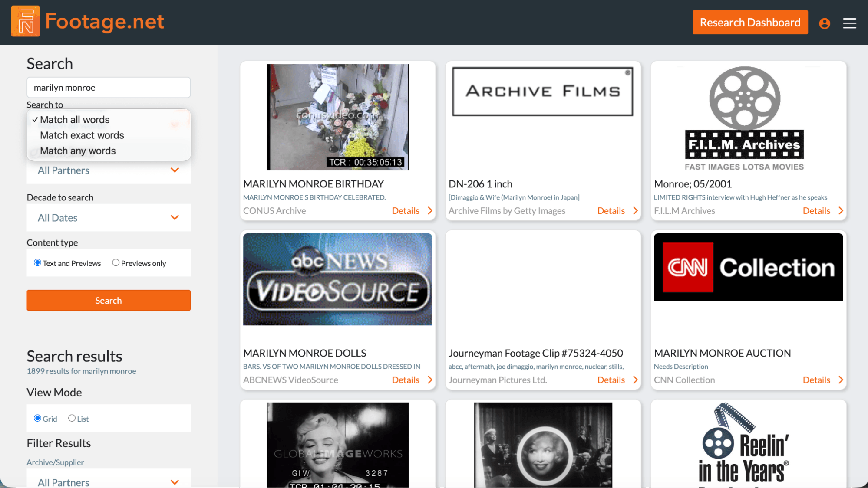Open Details for Marilyn Monroe Dolls
This screenshot has height=488, width=868.
406,380
